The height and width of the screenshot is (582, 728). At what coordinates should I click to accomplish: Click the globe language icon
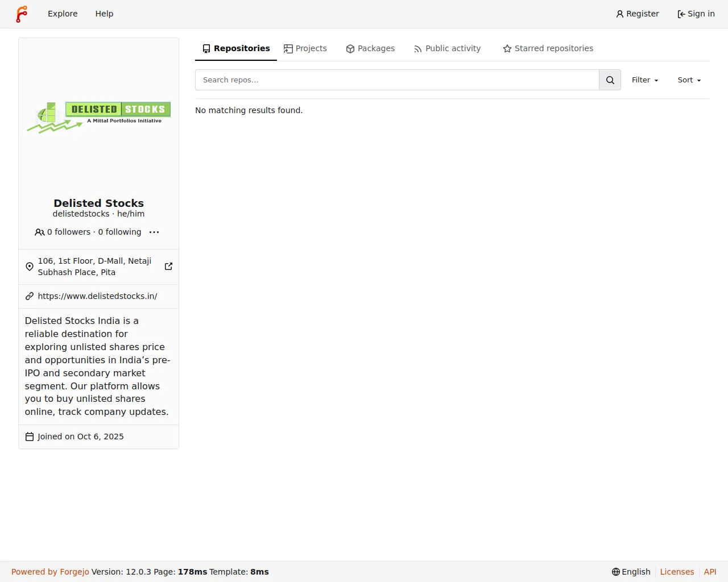616,572
